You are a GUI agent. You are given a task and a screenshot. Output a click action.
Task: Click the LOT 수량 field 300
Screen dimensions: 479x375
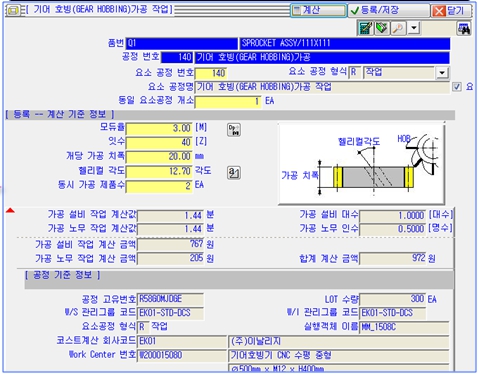(x=393, y=299)
